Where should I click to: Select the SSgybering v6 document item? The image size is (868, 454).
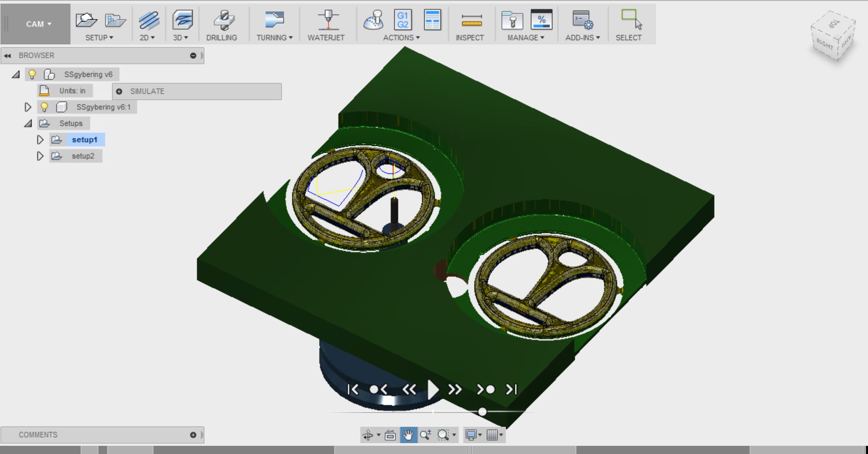tap(88, 74)
